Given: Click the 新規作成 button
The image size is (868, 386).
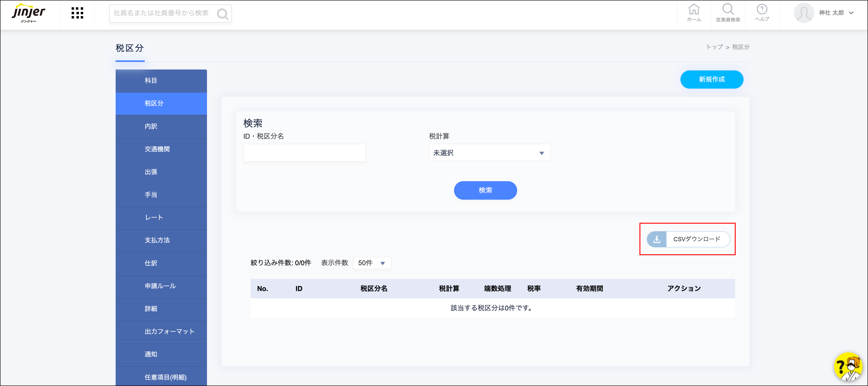Looking at the screenshot, I should (712, 80).
